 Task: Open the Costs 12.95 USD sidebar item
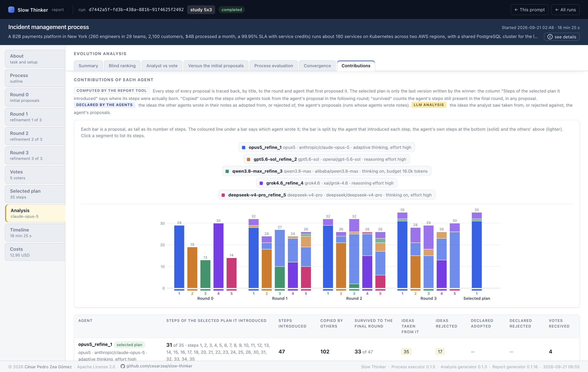click(35, 252)
